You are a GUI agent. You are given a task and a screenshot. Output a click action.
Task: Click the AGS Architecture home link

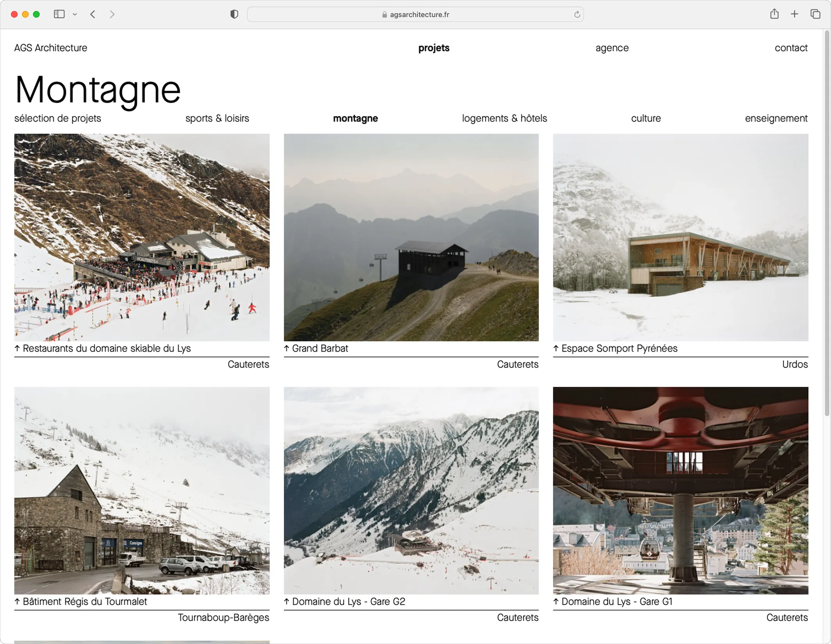pyautogui.click(x=51, y=48)
